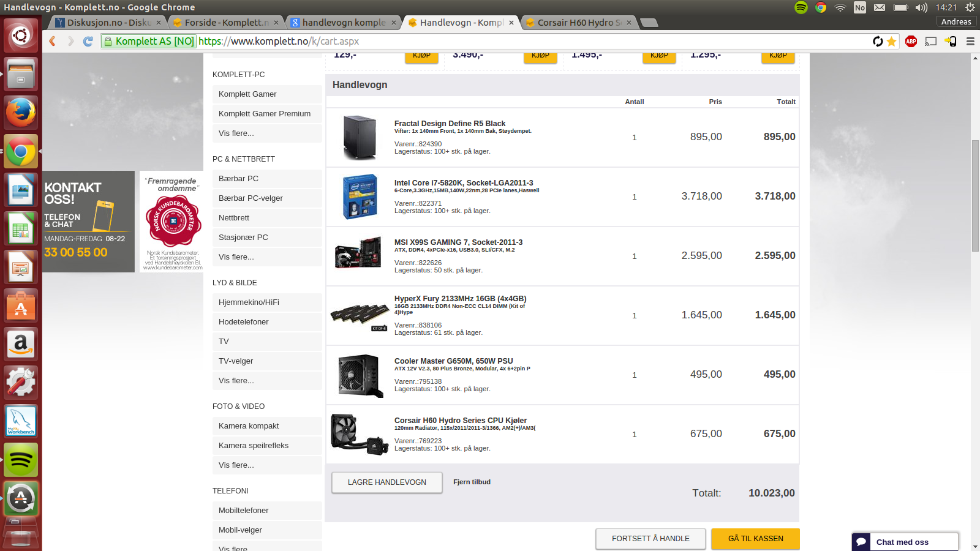This screenshot has height=551, width=980.
Task: Select Hodetelefoner sidebar item
Action: pos(267,322)
